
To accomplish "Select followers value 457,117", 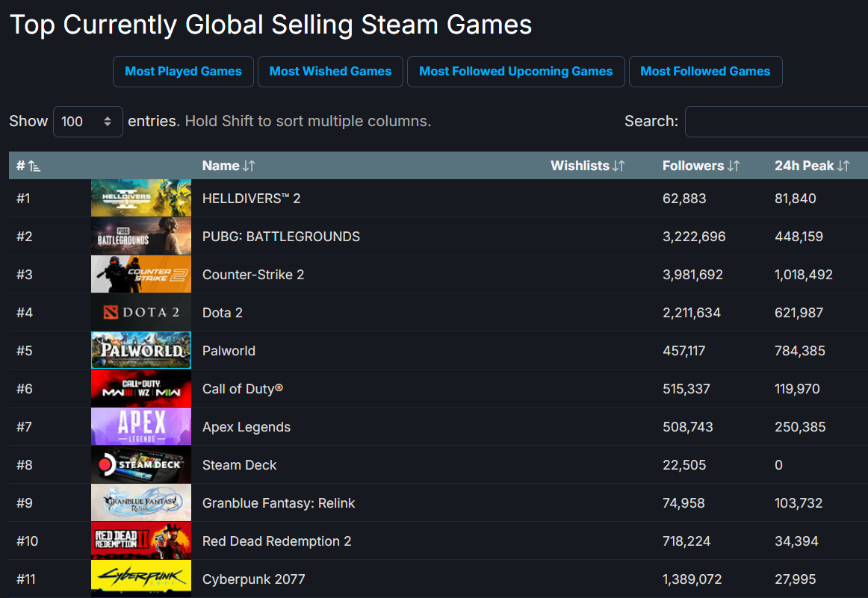I will tap(684, 352).
